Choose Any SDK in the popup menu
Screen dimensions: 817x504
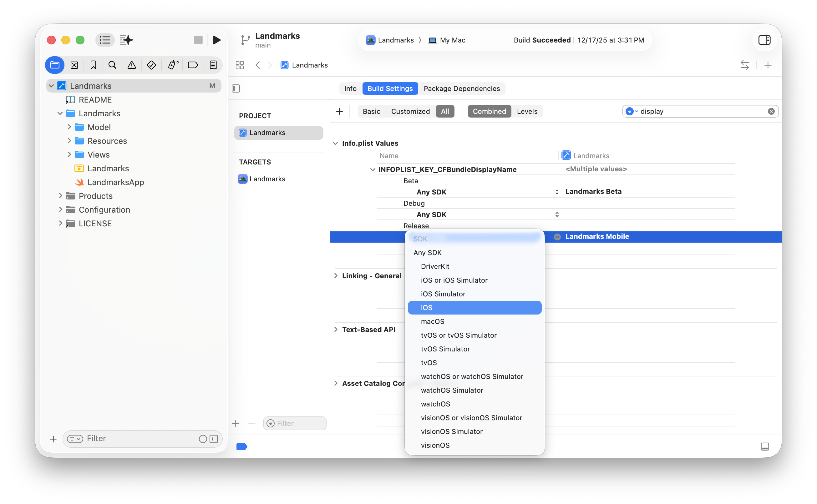(x=474, y=253)
